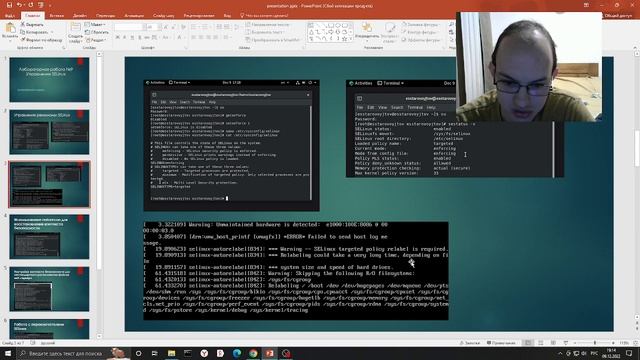This screenshot has width=640, height=360.
Task: Toggle Underline formatting in the font group
Action: pos(132,38)
